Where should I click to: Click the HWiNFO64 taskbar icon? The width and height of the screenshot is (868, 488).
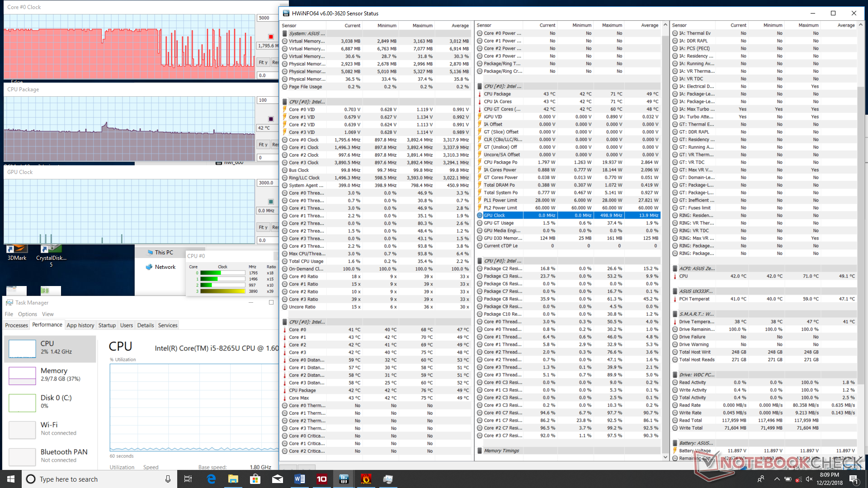tap(344, 479)
